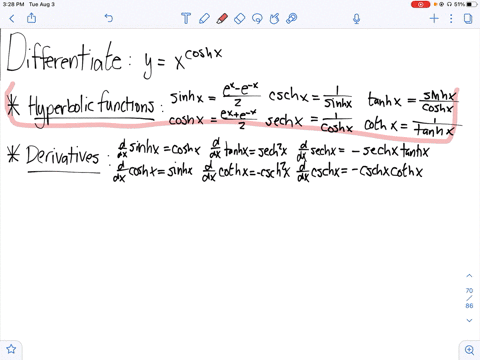Open the share export icon
This screenshot has width=480, height=360.
(x=31, y=18)
